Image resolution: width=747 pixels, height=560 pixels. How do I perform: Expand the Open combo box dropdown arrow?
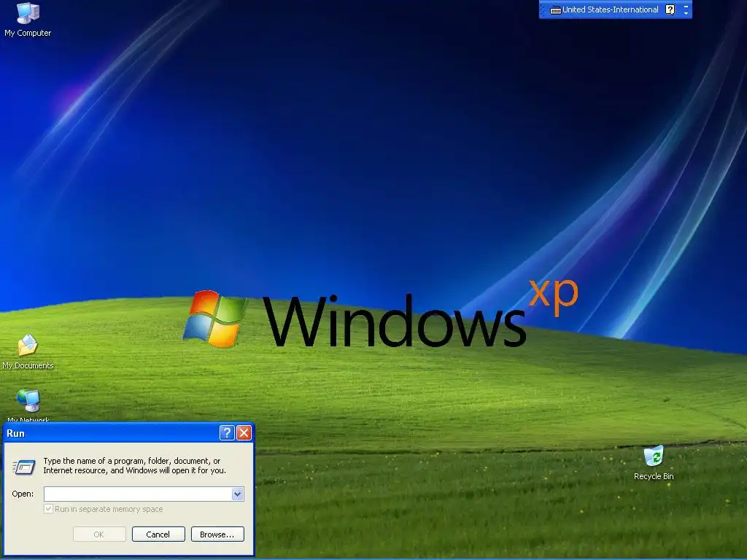click(237, 494)
